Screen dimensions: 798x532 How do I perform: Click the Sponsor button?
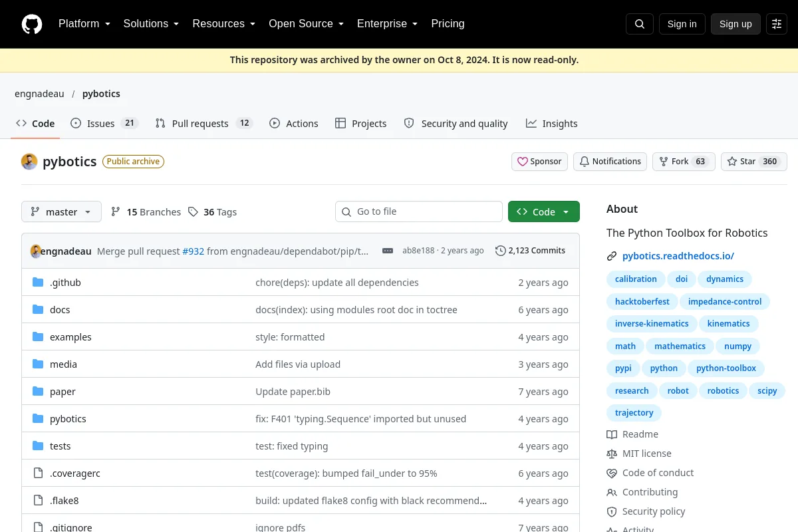point(539,162)
